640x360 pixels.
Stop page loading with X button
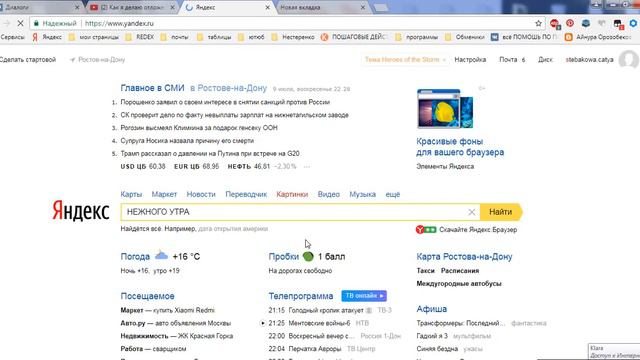coord(20,23)
